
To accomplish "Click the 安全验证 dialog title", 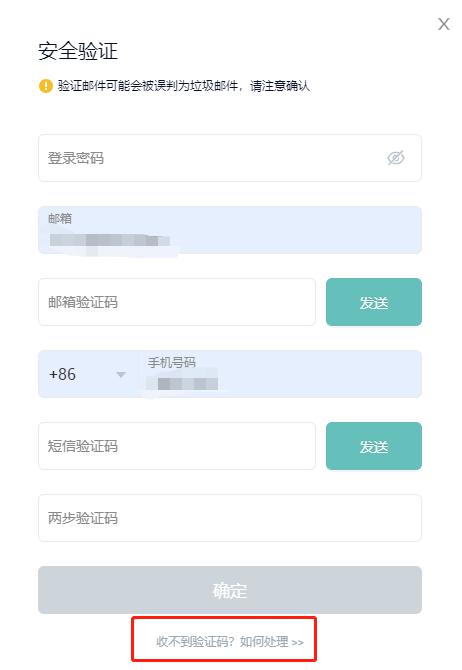I will point(78,51).
